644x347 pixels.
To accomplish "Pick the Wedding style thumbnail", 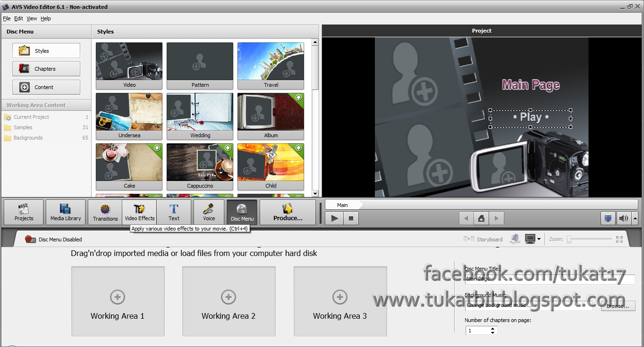I will coord(200,116).
